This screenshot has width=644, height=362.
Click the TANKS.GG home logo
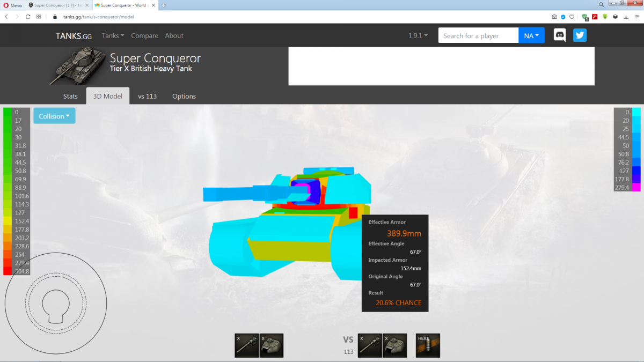74,36
